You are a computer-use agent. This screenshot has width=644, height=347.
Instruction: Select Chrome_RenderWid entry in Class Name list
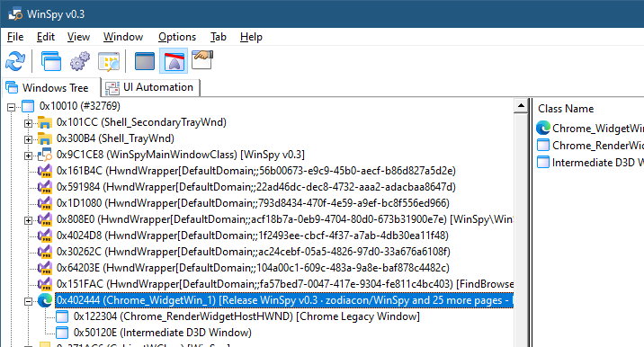597,146
